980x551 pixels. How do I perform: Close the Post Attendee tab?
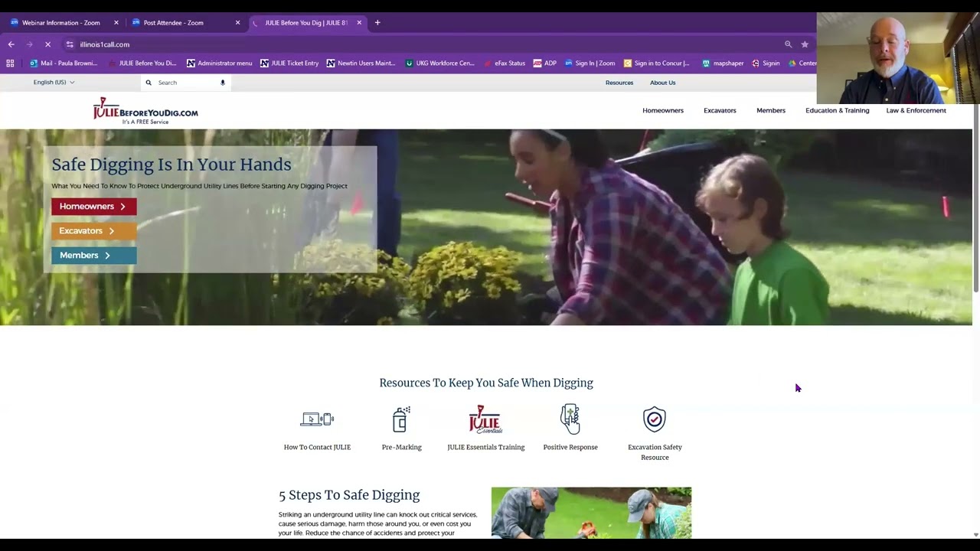237,23
